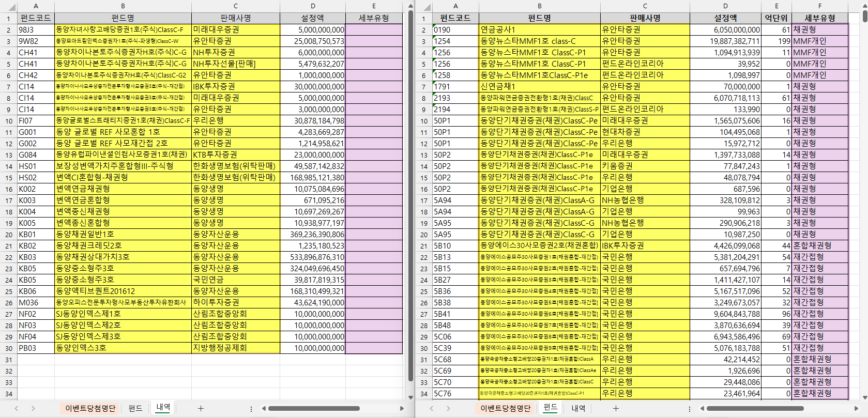The height and width of the screenshot is (418, 868).
Task: Click right window's horizontal scrollbar thumb
Action: coord(755,408)
